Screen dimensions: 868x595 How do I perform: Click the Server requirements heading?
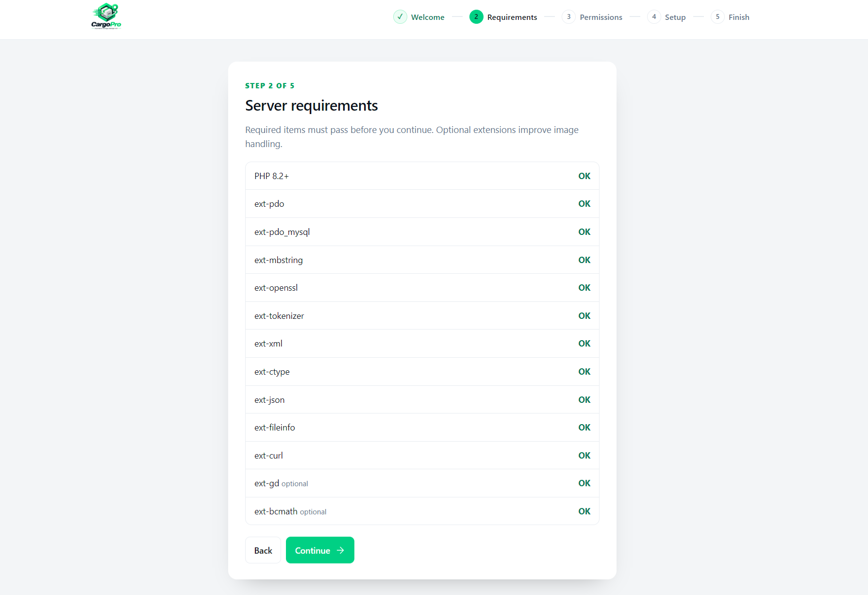[x=312, y=106]
